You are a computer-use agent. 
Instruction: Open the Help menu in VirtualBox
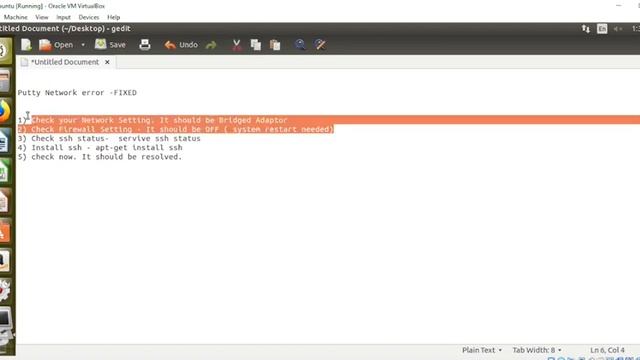(113, 17)
